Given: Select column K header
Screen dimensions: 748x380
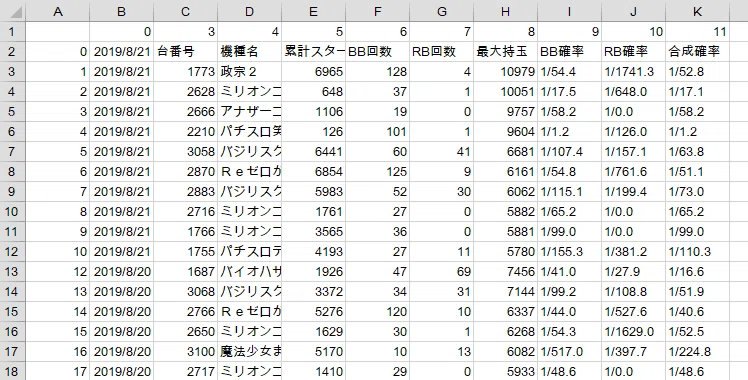Looking at the screenshot, I should click(x=697, y=11).
